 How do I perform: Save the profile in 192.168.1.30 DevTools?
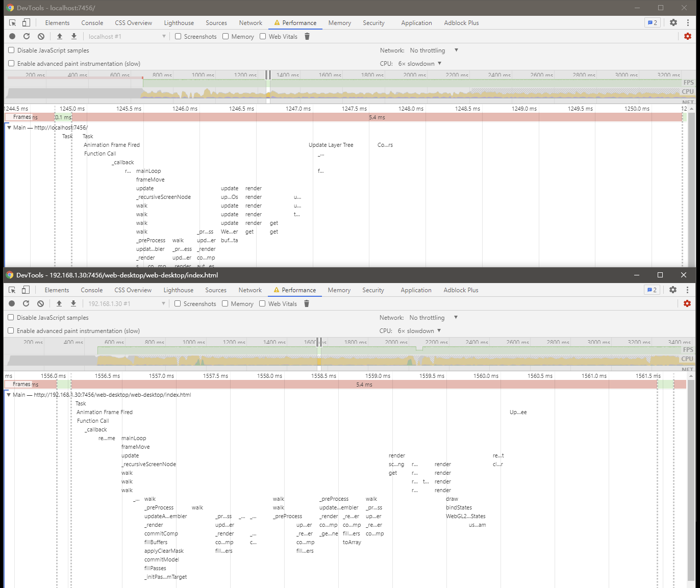pos(73,303)
